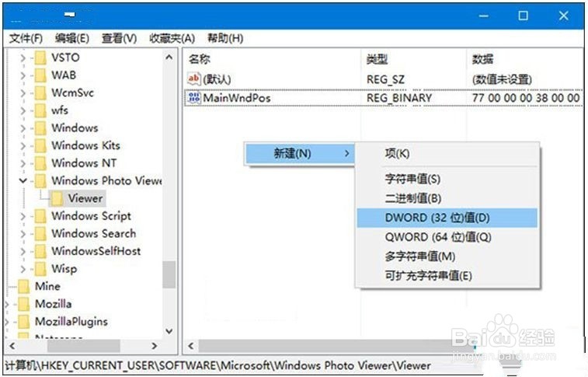588x377 pixels.
Task: Click the Viewer subkey folder icon
Action: point(57,199)
